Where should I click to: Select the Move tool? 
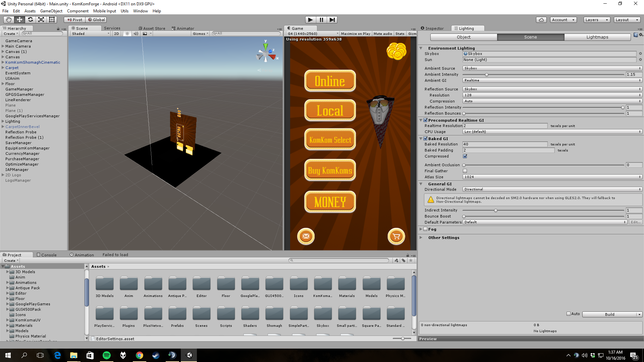coord(19,20)
